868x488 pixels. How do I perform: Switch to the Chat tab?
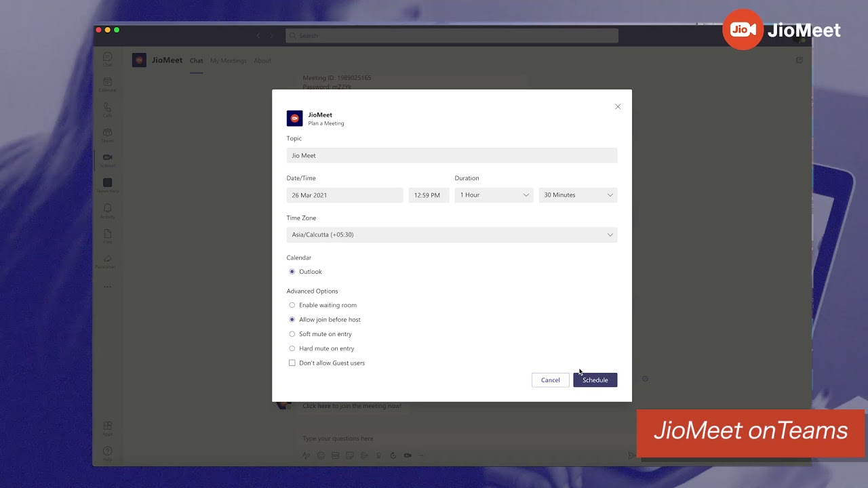click(x=196, y=61)
